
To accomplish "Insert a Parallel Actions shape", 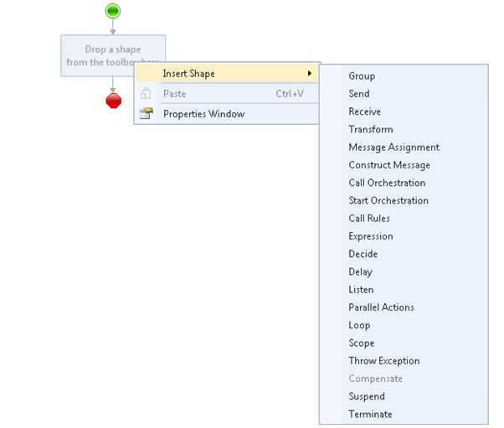I will [381, 307].
